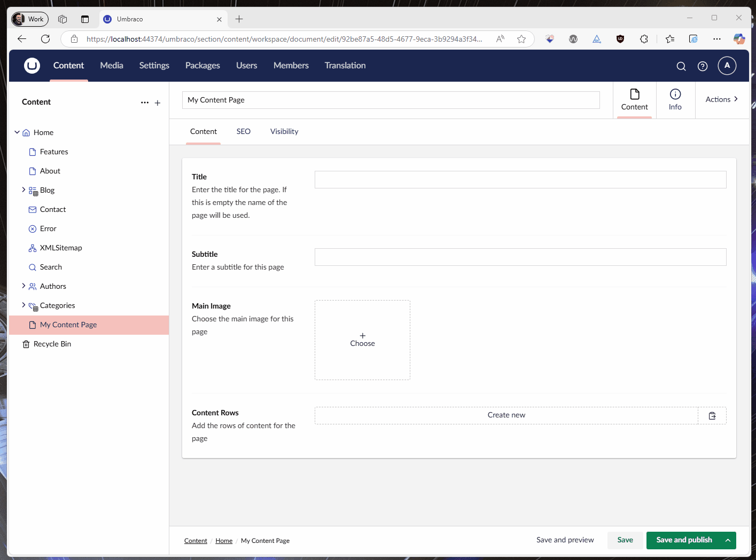Switch to the Visibility tab
756x560 pixels.
(284, 131)
